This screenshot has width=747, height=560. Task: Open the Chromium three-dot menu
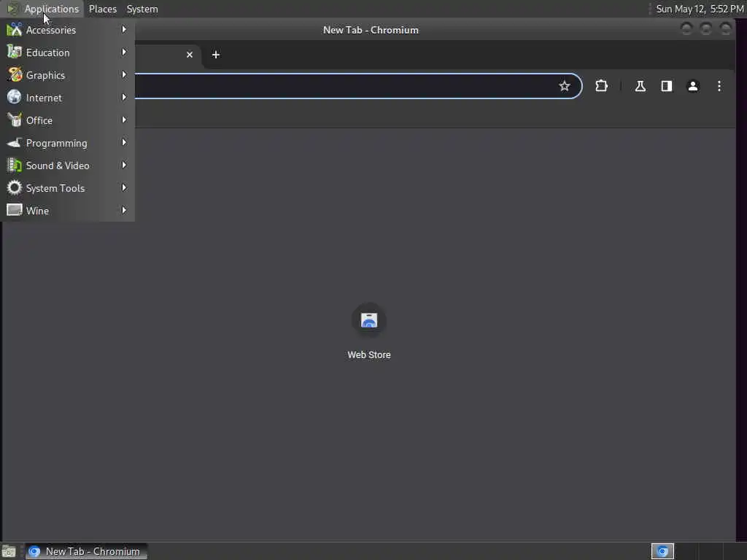719,86
